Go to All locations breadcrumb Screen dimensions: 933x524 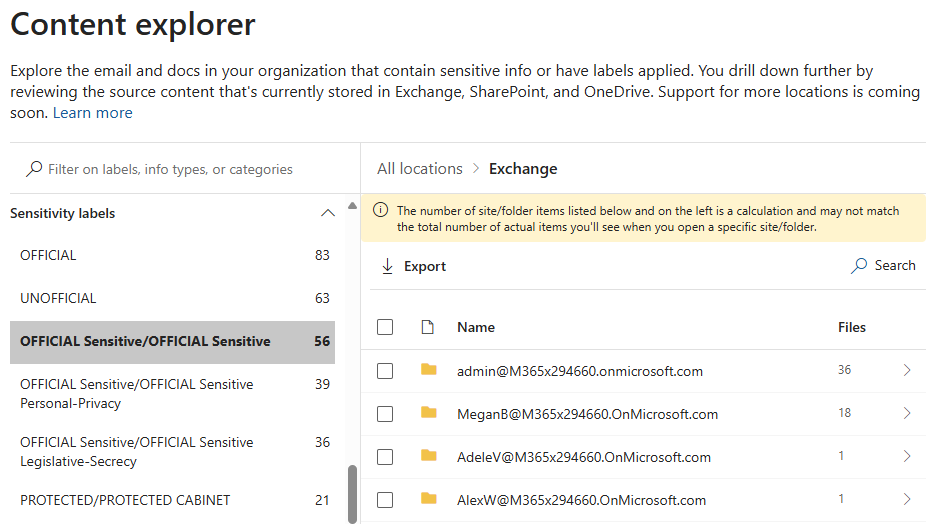(419, 169)
